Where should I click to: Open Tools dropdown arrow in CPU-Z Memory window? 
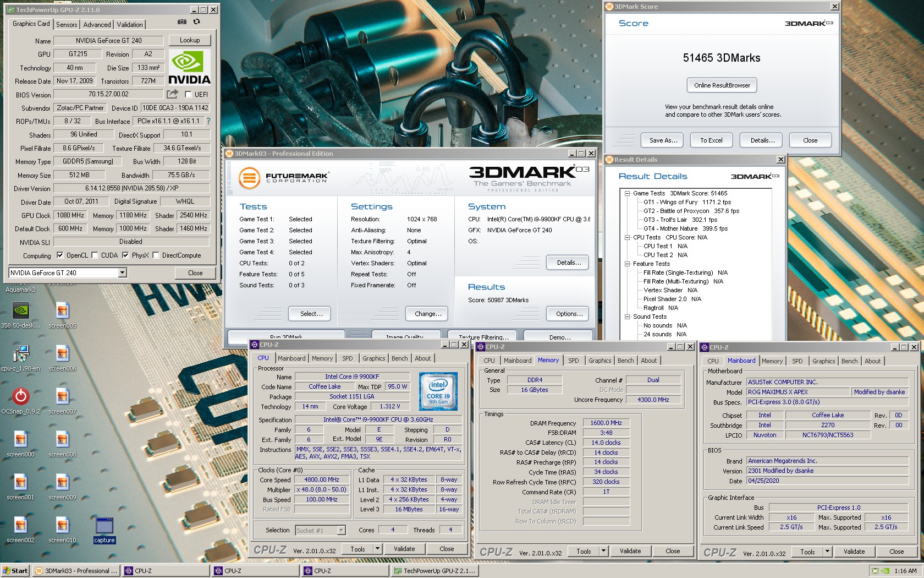click(x=603, y=551)
